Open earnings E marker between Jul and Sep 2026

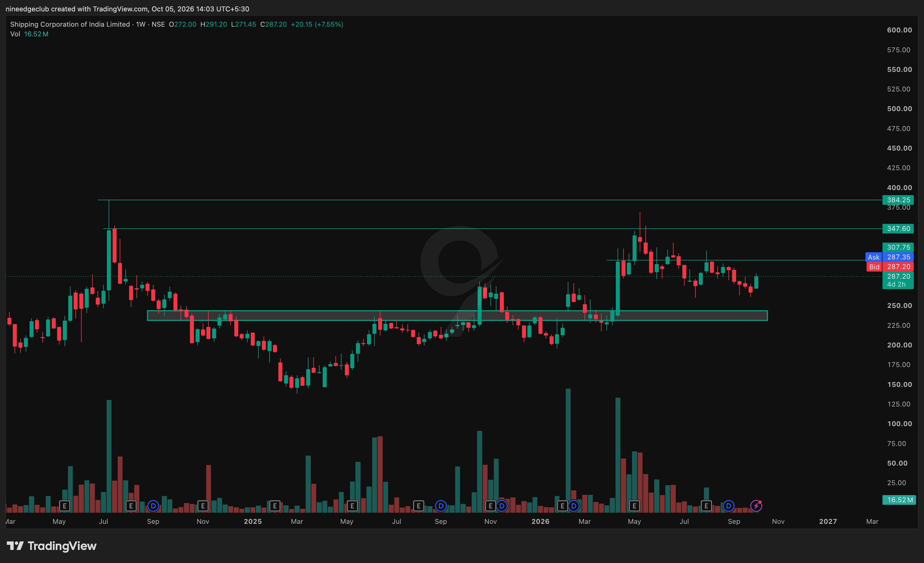pyautogui.click(x=706, y=506)
